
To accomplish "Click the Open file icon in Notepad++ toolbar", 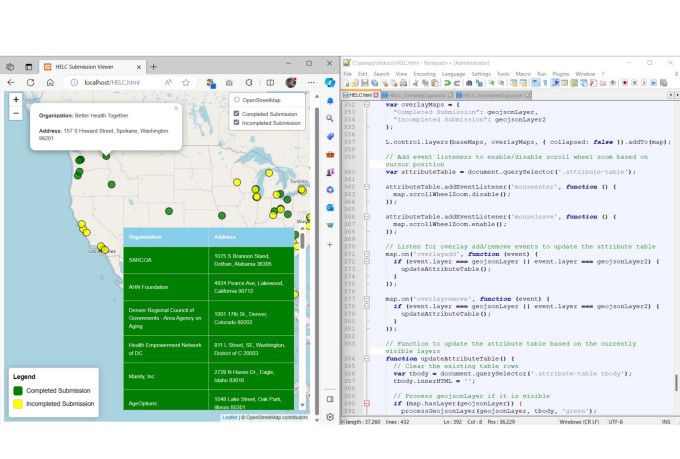I will point(355,82).
